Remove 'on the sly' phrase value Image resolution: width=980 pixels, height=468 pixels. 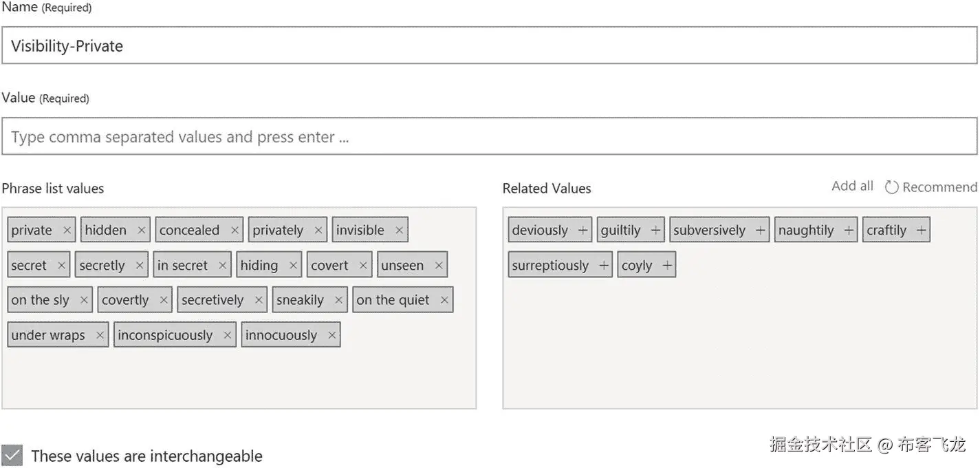84,300
